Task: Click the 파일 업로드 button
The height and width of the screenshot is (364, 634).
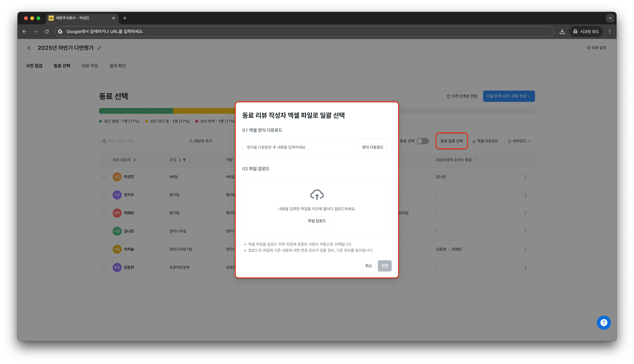Action: click(x=317, y=221)
